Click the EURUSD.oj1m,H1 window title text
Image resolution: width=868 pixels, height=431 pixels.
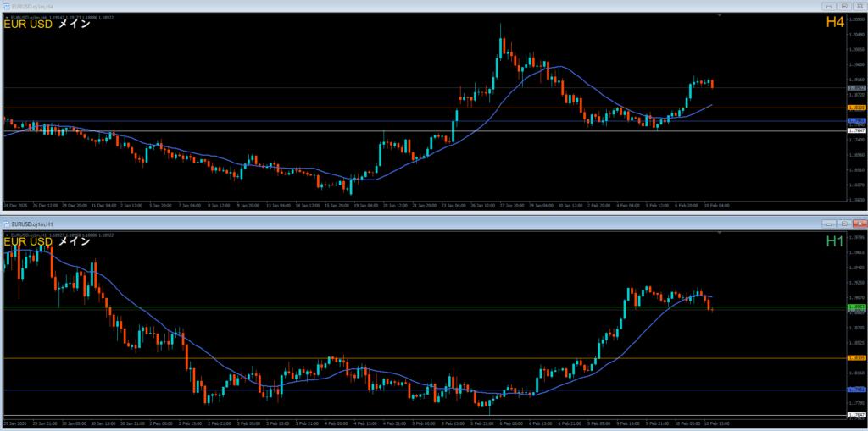pyautogui.click(x=31, y=224)
